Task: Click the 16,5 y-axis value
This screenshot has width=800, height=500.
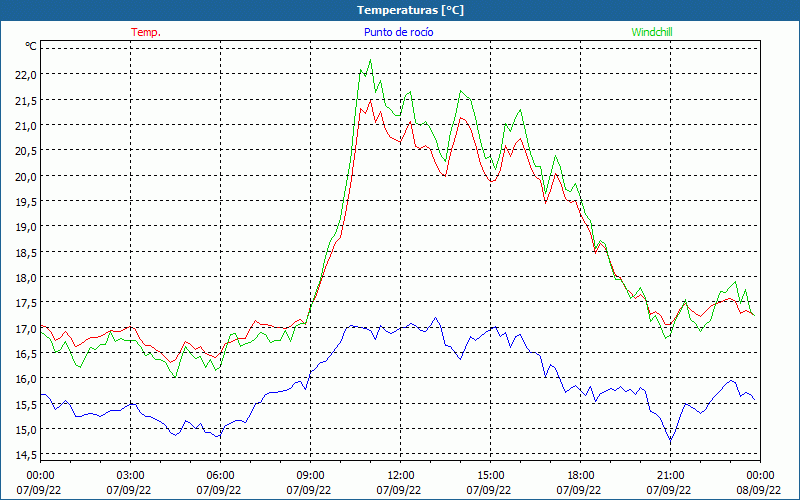Action: tap(27, 354)
